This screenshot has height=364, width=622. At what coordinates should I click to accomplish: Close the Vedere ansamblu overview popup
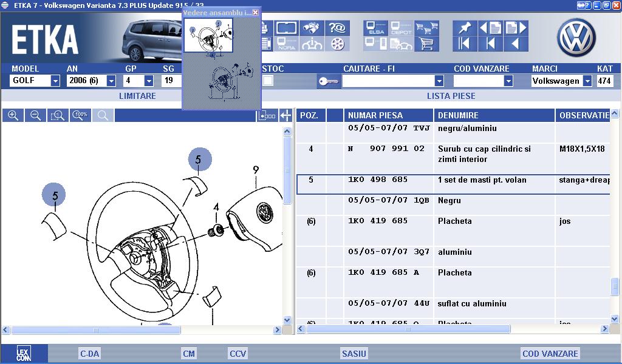pyautogui.click(x=256, y=12)
